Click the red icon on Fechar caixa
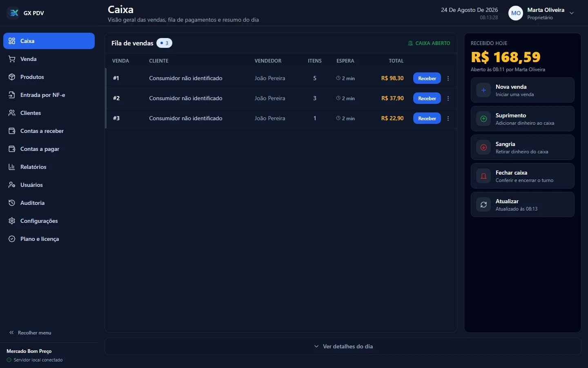The image size is (588, 368). click(483, 176)
